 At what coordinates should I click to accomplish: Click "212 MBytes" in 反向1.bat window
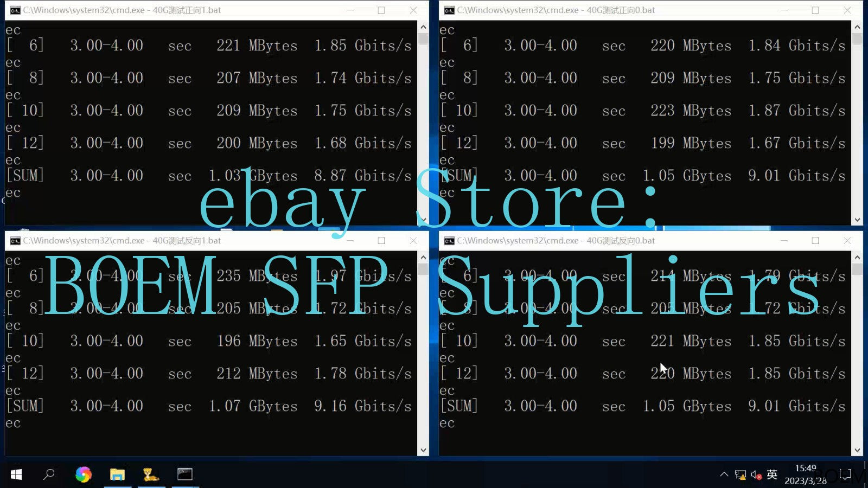pos(257,374)
